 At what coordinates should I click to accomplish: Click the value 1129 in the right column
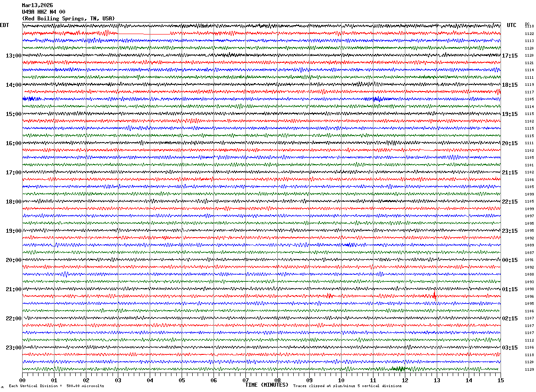(529, 369)
